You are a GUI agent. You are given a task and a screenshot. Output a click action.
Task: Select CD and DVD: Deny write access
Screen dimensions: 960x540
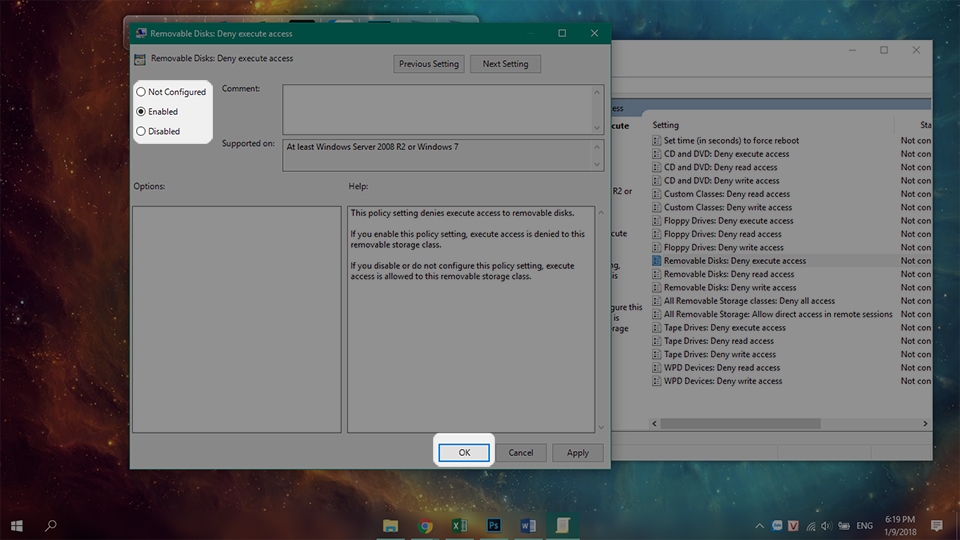(721, 181)
